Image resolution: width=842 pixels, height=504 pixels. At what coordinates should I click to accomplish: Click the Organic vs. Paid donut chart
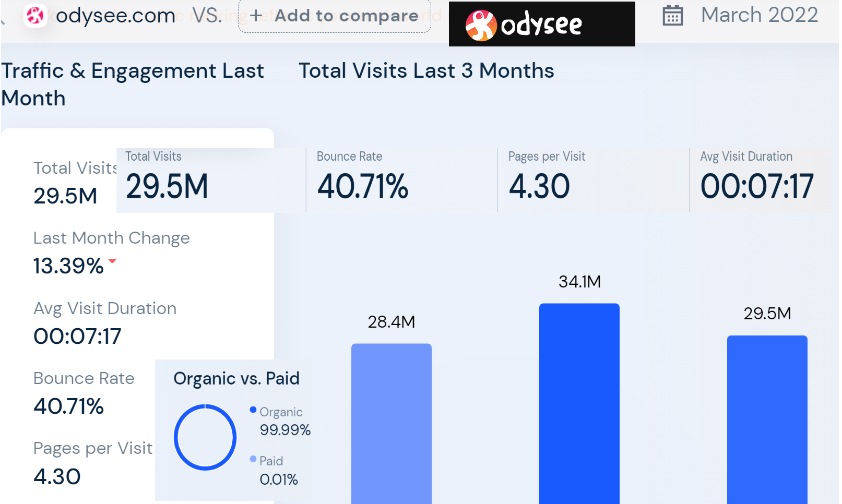coord(205,437)
